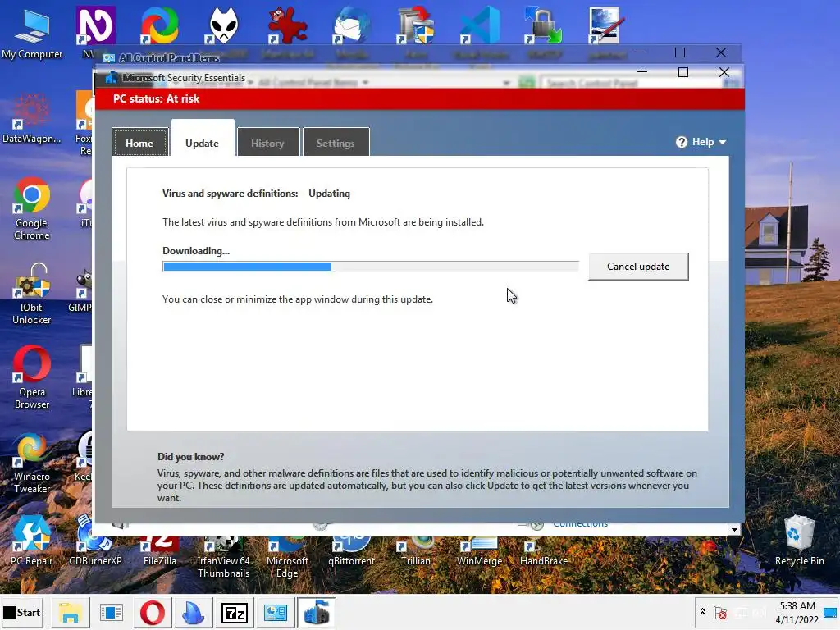The width and height of the screenshot is (840, 630).
Task: Launch the WinSCP padlock shortcut
Action: (x=543, y=25)
